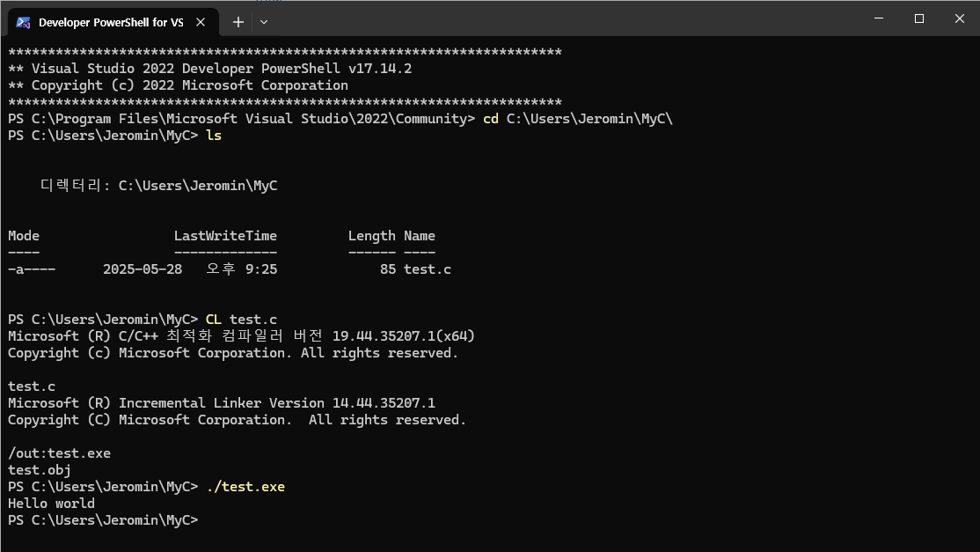
Task: Expand the terminal profile dropdown chevron
Action: (x=264, y=23)
